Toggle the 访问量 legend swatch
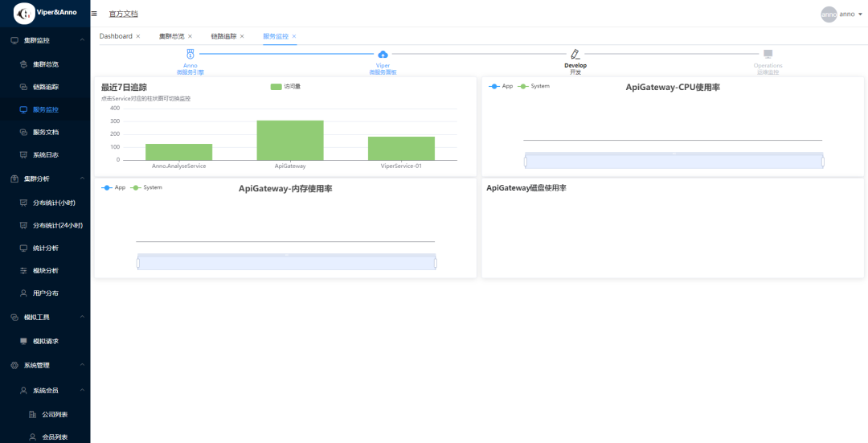The height and width of the screenshot is (443, 868). point(276,87)
